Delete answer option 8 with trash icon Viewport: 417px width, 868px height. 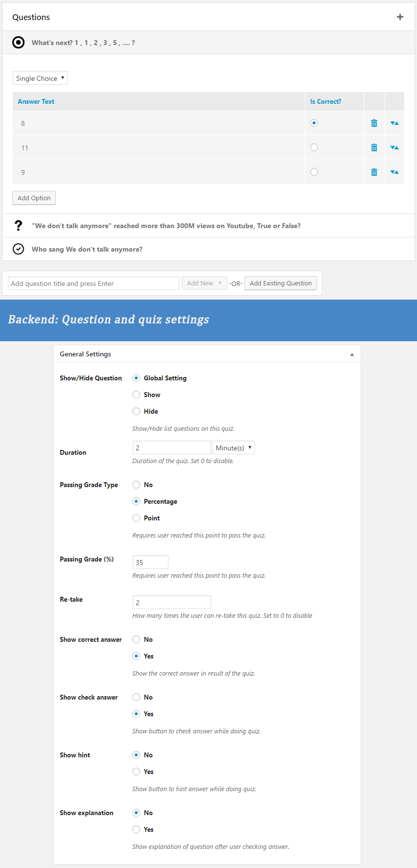point(374,123)
